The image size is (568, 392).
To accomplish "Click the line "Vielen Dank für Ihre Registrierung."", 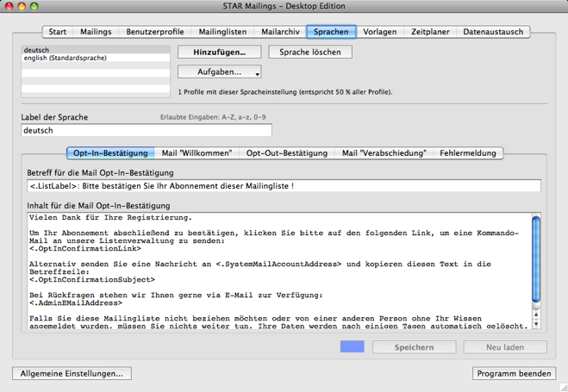I will (x=110, y=217).
